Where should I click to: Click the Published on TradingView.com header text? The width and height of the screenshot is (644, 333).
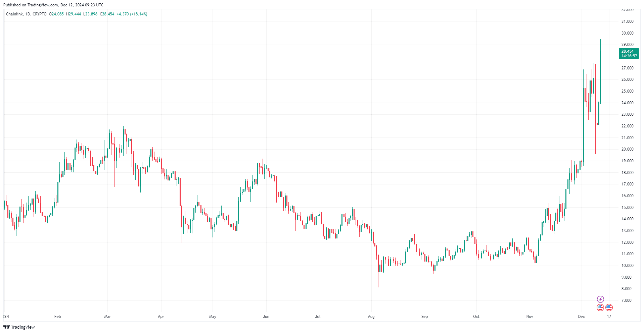pos(53,5)
